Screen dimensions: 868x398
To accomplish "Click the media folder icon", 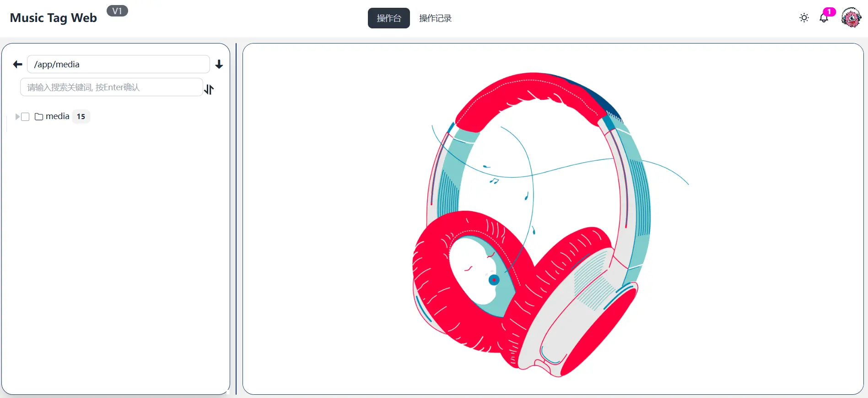I will coord(39,117).
